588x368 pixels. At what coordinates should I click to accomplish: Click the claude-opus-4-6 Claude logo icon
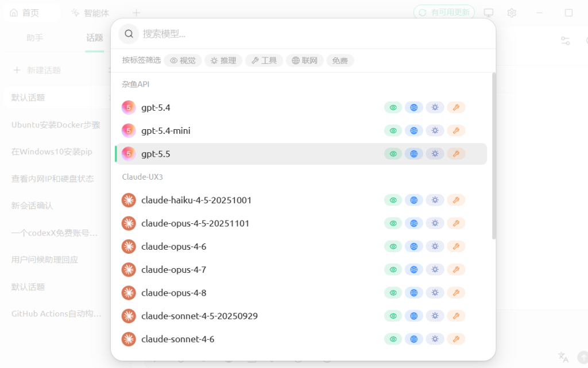click(x=129, y=247)
